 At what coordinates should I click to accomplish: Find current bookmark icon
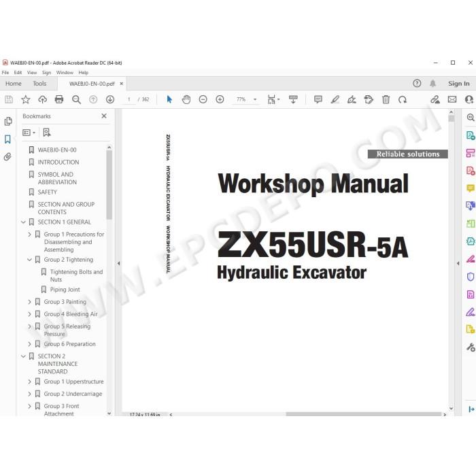point(47,133)
